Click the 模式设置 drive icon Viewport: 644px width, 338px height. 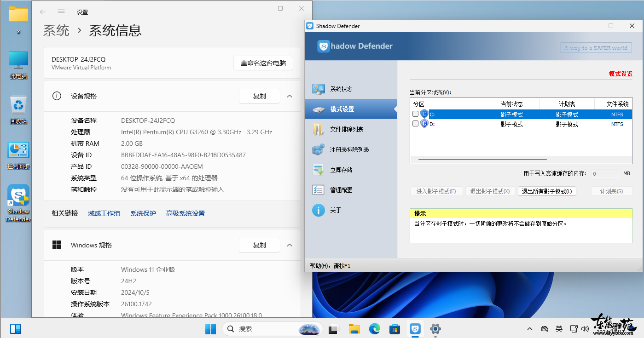click(319, 109)
